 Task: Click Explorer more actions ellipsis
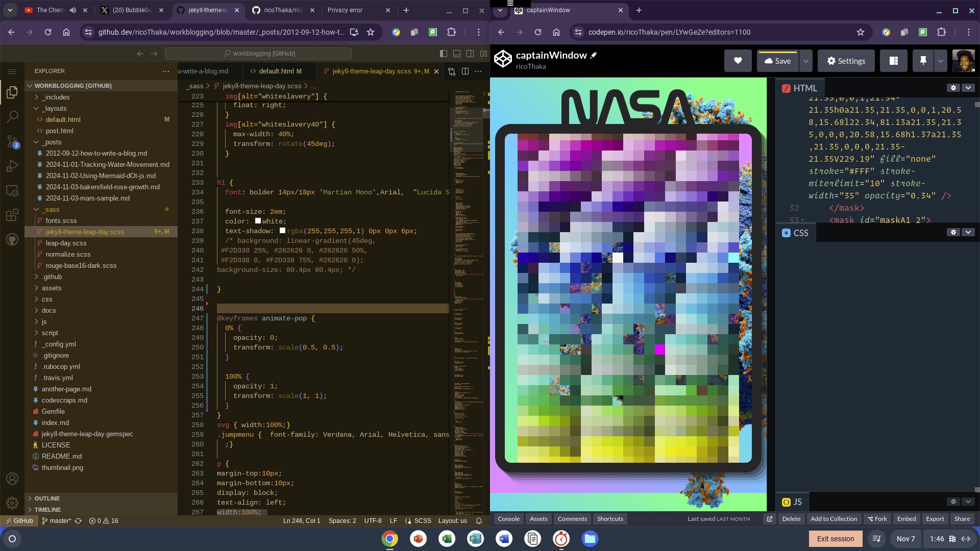pos(165,71)
